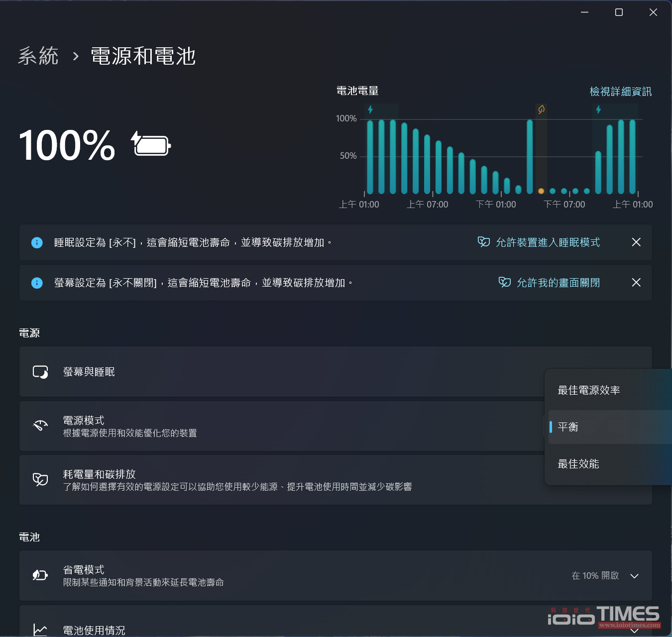Image resolution: width=672 pixels, height=637 pixels.
Task: Select 平衡 power mode option
Action: pos(609,427)
